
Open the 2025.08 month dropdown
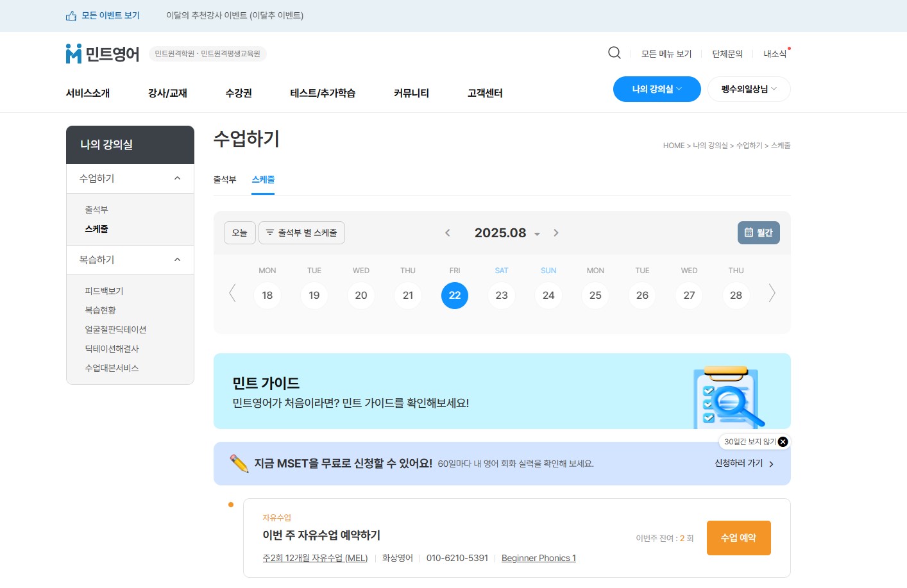(x=537, y=234)
